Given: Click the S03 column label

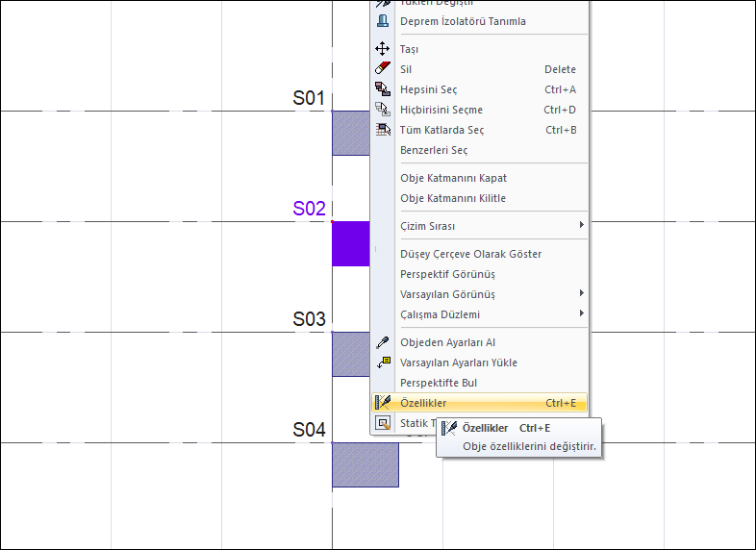Looking at the screenshot, I should click(x=309, y=319).
